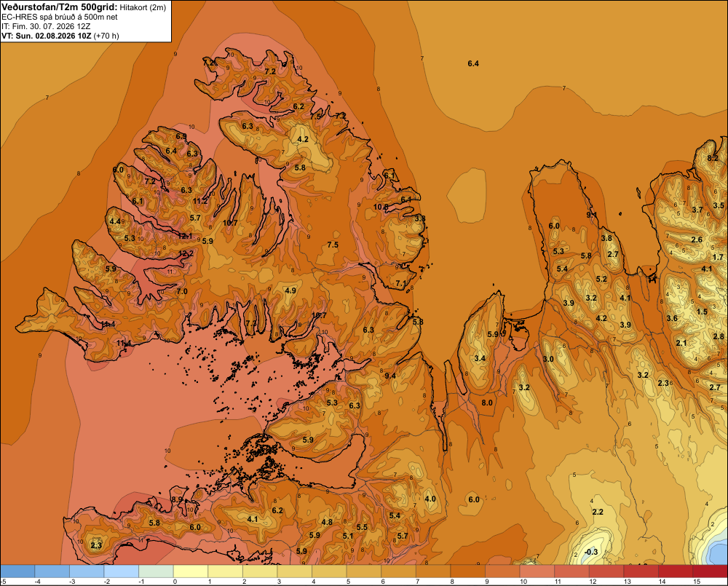Select the temperature value "1.7"
728x586 pixels.
tap(718, 257)
